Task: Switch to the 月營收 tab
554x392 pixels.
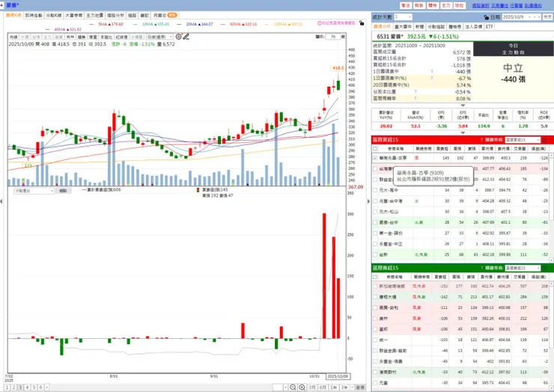Action: [x=164, y=16]
